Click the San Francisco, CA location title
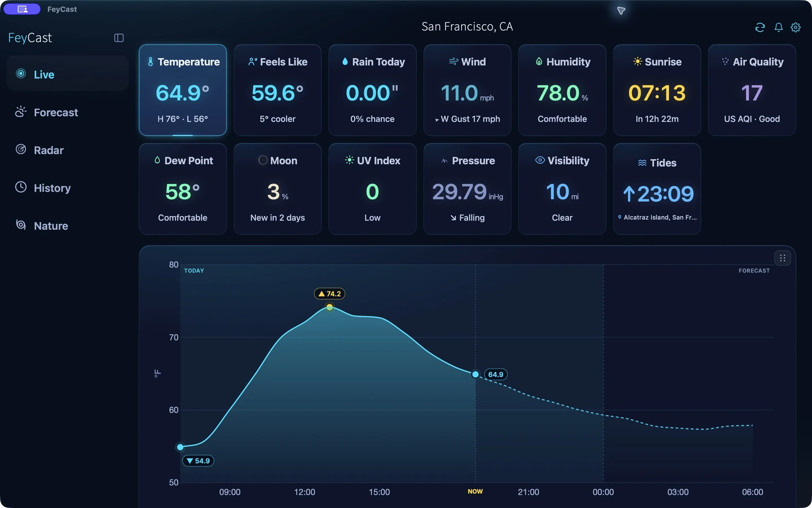Screen dimensions: 812x508 coord(467,27)
